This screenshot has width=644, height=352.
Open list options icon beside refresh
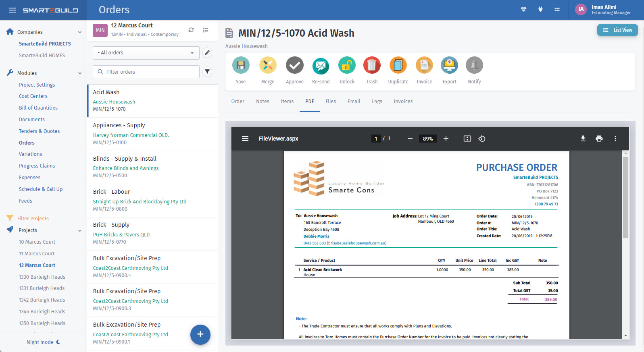coord(206,30)
